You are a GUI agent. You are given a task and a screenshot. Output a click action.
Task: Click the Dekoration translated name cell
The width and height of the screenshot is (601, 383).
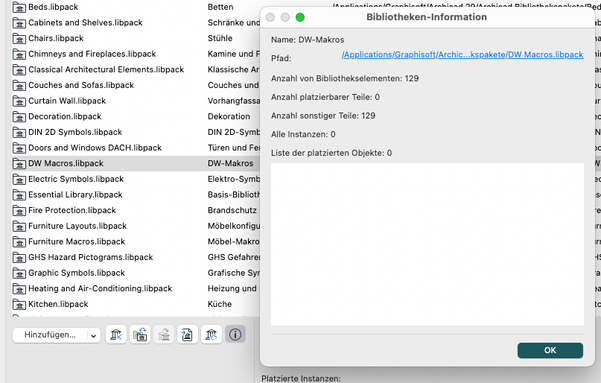[229, 117]
